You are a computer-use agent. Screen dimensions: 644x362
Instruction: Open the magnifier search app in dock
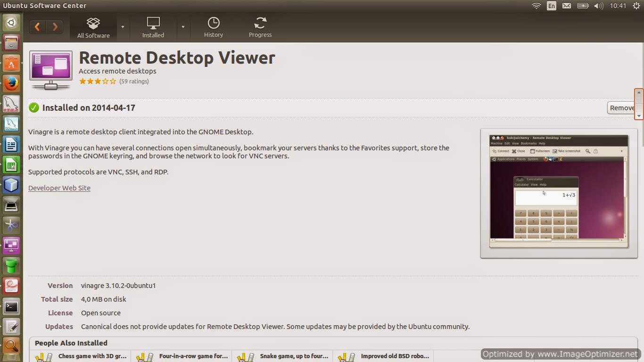[x=11, y=346]
